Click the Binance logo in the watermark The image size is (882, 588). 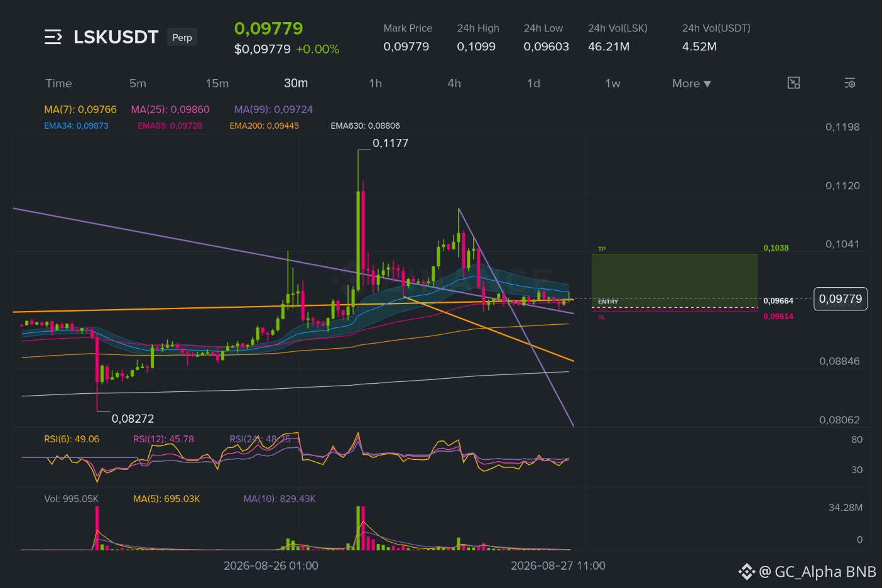point(746,572)
